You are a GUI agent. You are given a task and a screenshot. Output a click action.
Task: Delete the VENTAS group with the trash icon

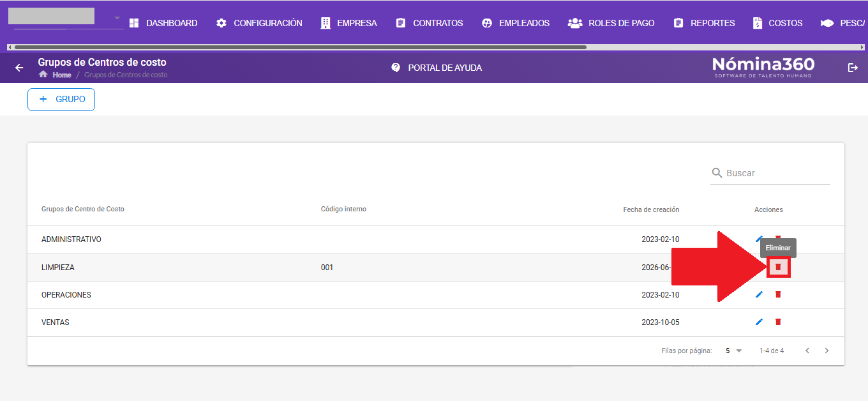point(778,322)
